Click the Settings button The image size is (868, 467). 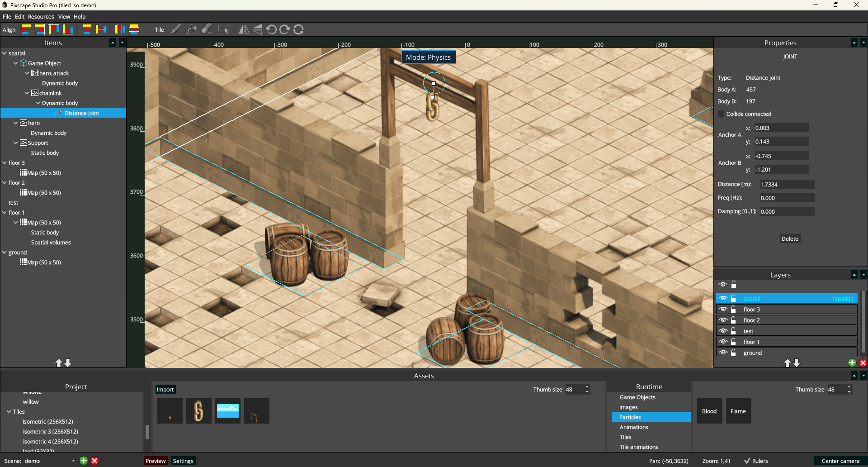coord(183,461)
